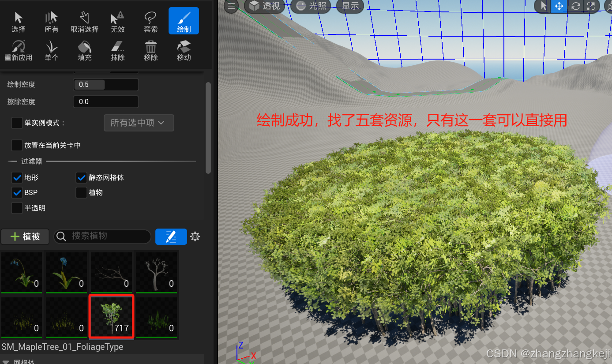Open the foliage settings gear icon
This screenshot has width=612, height=364.
click(195, 236)
